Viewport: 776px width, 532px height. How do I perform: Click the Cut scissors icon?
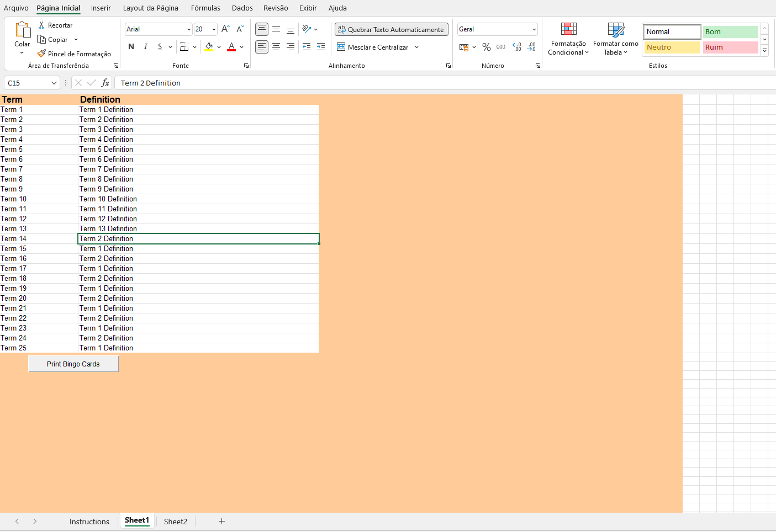[41, 25]
